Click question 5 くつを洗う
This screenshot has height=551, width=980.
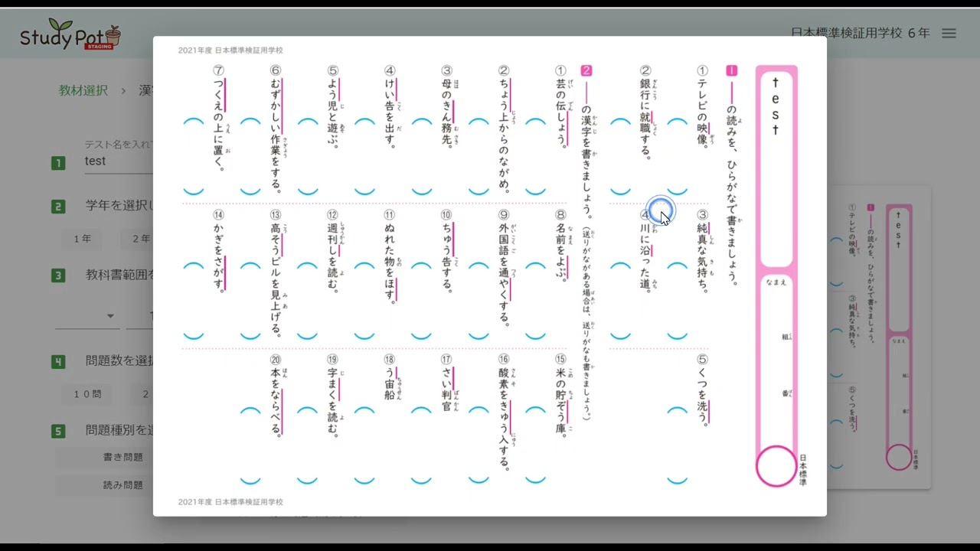pos(703,391)
